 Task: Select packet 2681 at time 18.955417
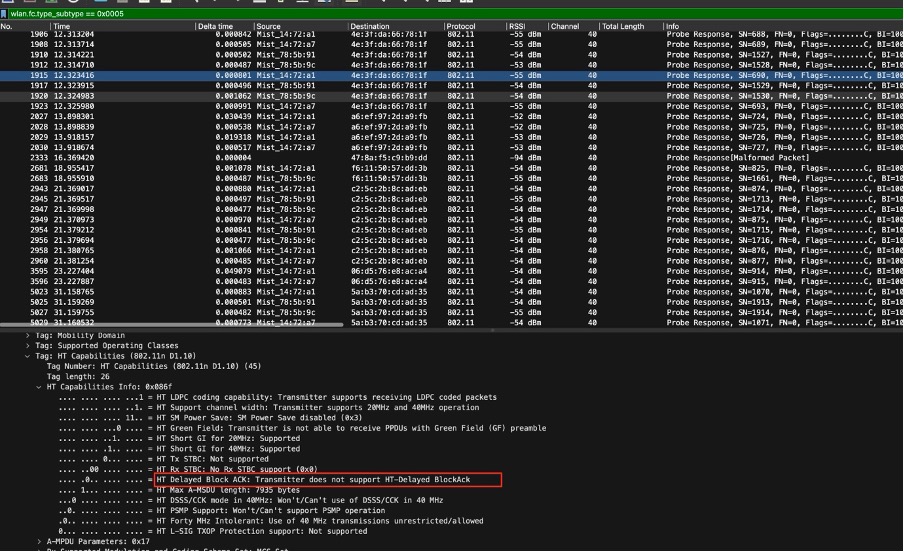pos(452,168)
